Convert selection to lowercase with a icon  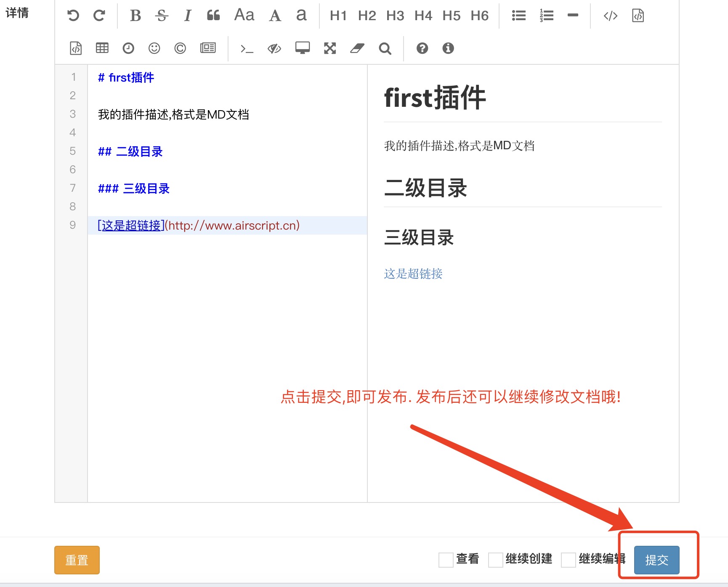click(x=301, y=16)
